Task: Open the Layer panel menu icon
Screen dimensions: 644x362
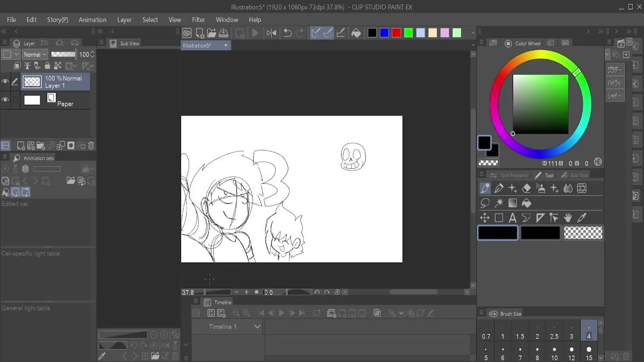Action: click(5, 43)
